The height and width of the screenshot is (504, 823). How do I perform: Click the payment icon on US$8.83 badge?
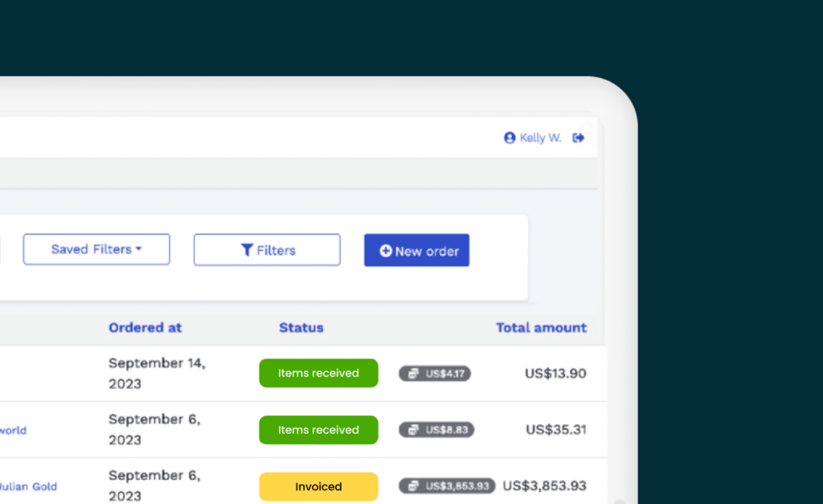[x=414, y=429]
